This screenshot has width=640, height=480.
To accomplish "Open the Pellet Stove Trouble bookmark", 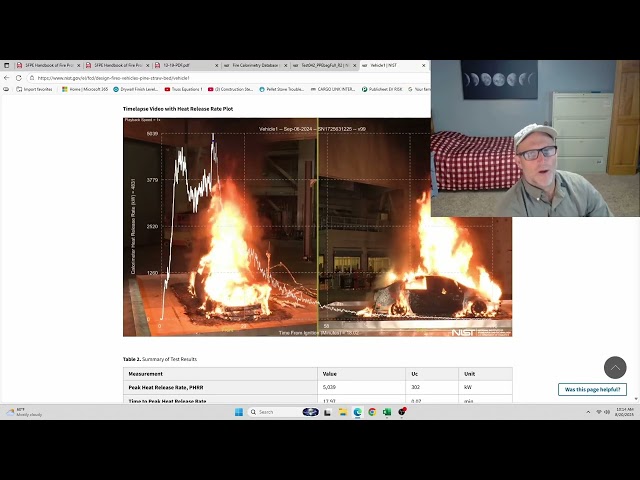I will (x=282, y=89).
